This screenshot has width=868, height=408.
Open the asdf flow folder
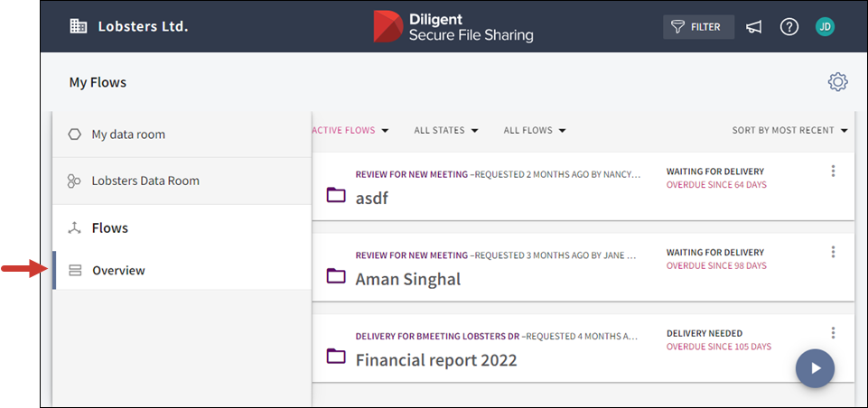pyautogui.click(x=371, y=197)
